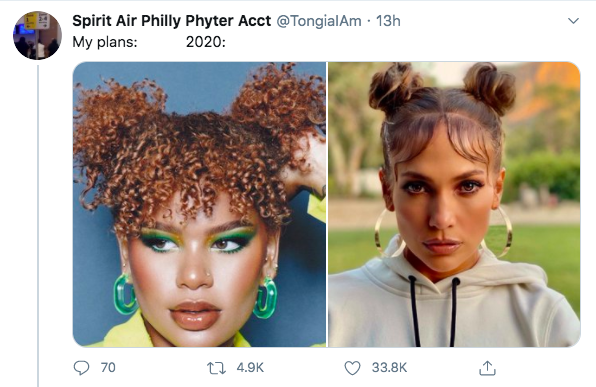Open the author's round profile avatar
This screenshot has height=387, width=596.
[37, 35]
